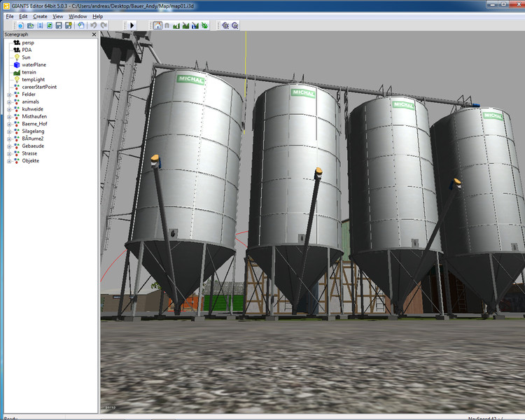Start the scene with the Play button

pyautogui.click(x=132, y=25)
